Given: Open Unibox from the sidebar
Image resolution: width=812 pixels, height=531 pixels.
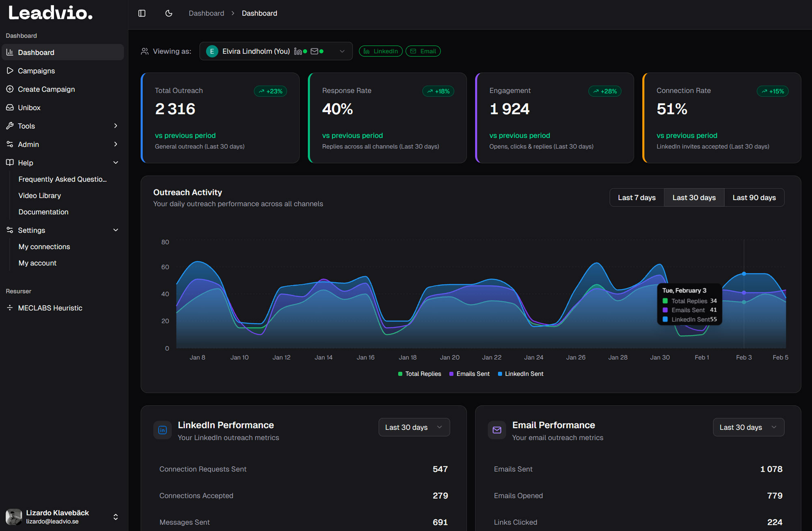Looking at the screenshot, I should pyautogui.click(x=29, y=107).
